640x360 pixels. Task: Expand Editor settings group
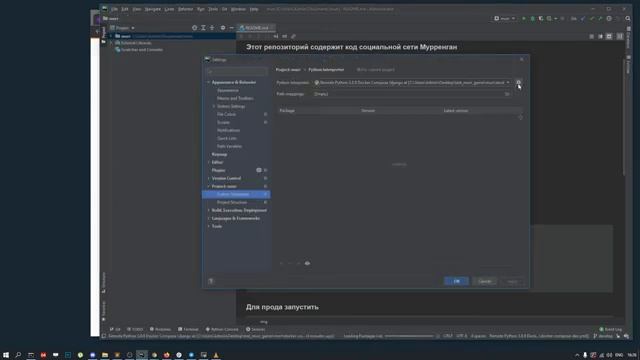click(209, 162)
